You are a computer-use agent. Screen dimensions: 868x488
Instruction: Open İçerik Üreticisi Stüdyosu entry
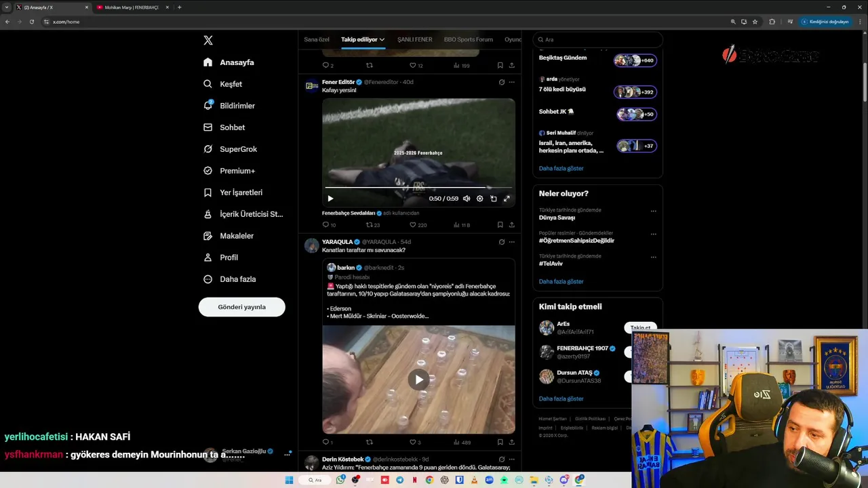(243, 214)
